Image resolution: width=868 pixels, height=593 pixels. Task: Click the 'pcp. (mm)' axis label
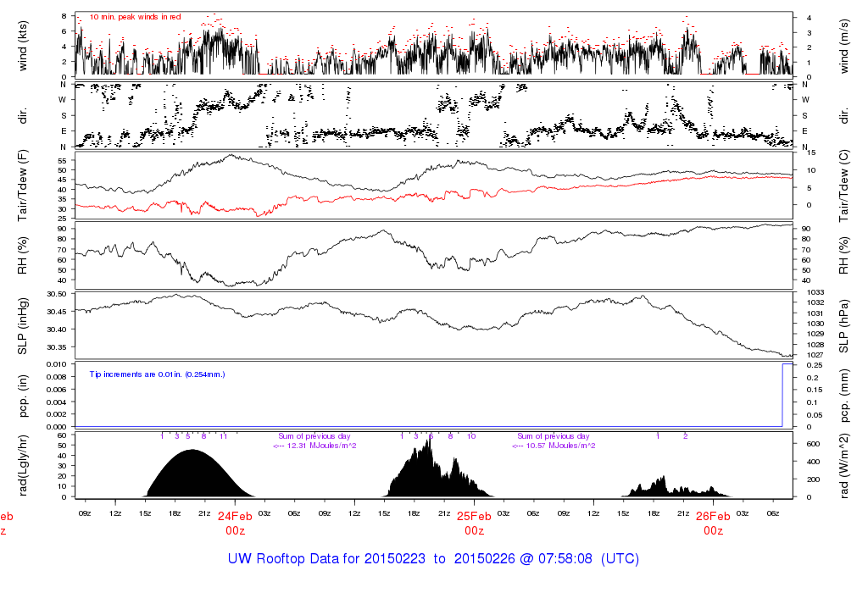click(846, 394)
